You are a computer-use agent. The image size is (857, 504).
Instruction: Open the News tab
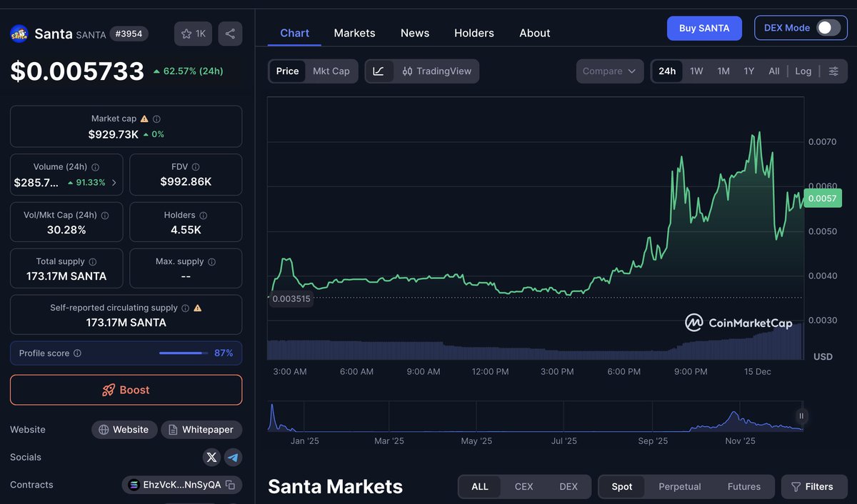pos(415,33)
